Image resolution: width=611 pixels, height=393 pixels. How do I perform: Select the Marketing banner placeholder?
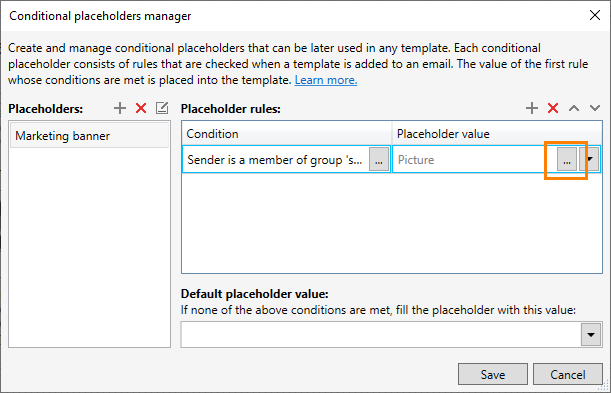pyautogui.click(x=89, y=136)
